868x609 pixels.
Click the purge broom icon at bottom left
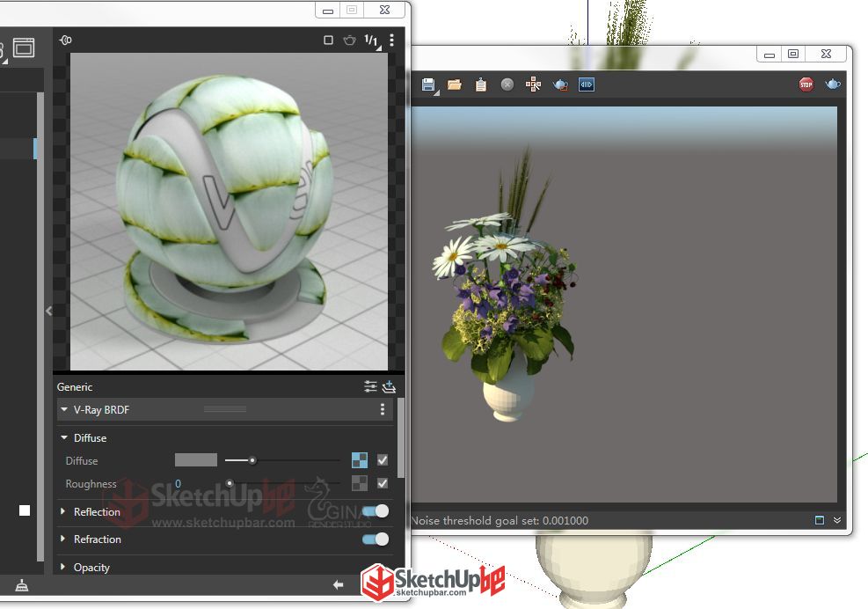[22, 585]
